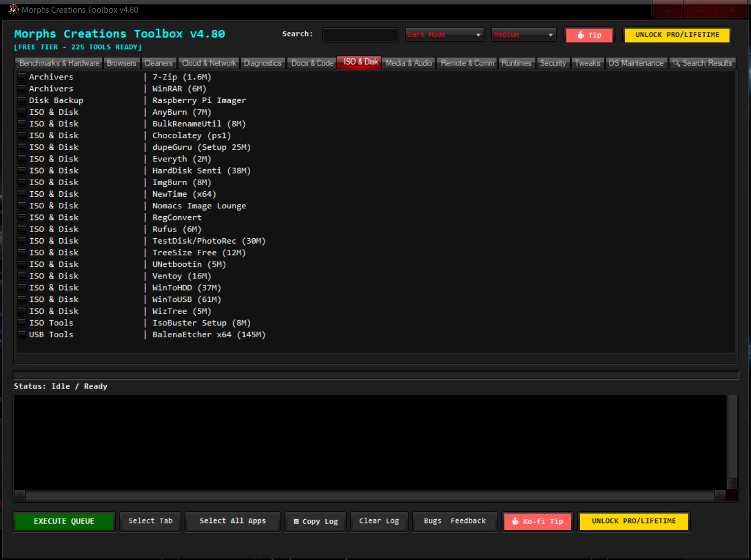Select the OS Maintenance tab
The image size is (751, 560).
click(636, 63)
